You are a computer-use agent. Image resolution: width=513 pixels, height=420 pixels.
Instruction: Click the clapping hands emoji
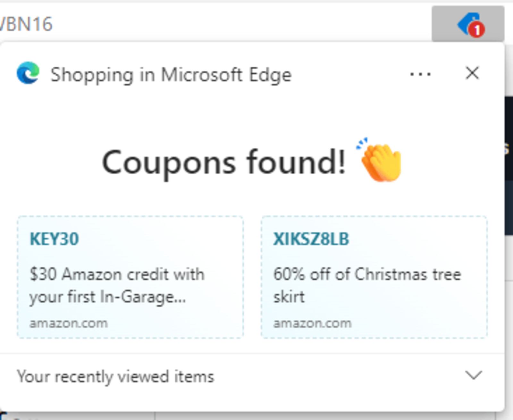pyautogui.click(x=380, y=160)
